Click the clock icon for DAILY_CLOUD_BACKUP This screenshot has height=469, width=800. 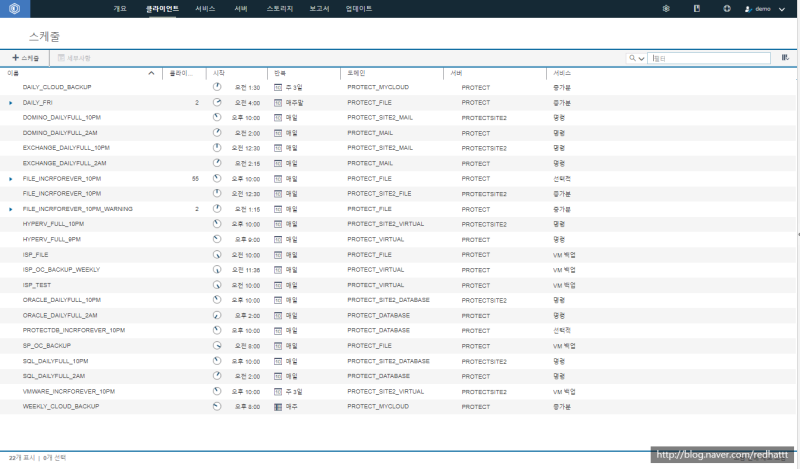tap(217, 87)
